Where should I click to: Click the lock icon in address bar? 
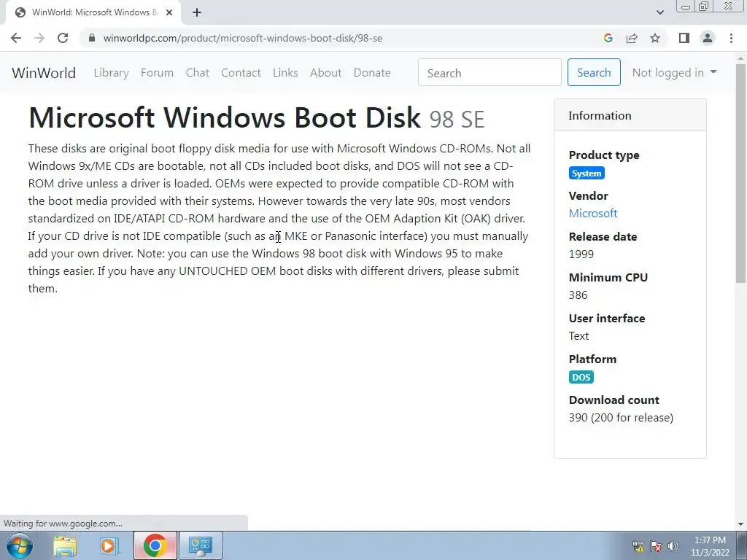tap(92, 38)
